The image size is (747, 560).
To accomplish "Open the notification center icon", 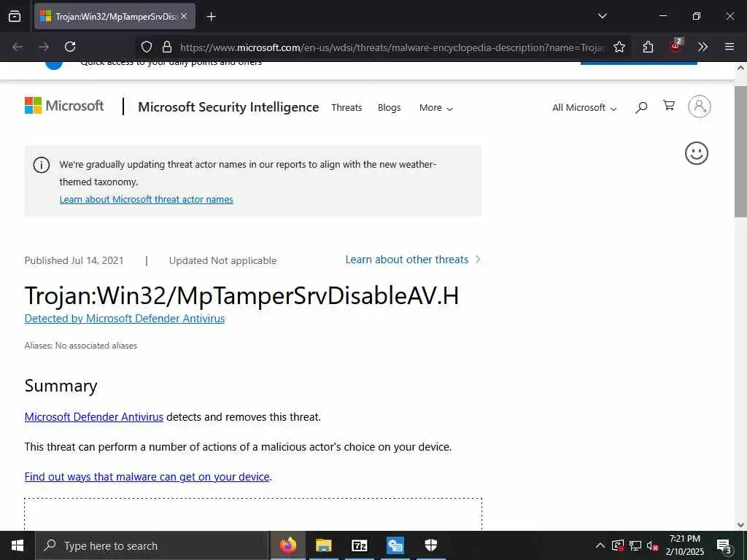I will coord(724,546).
